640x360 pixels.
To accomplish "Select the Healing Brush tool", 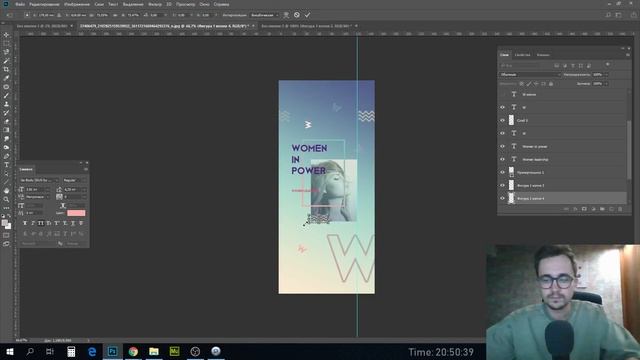I will coord(6,87).
